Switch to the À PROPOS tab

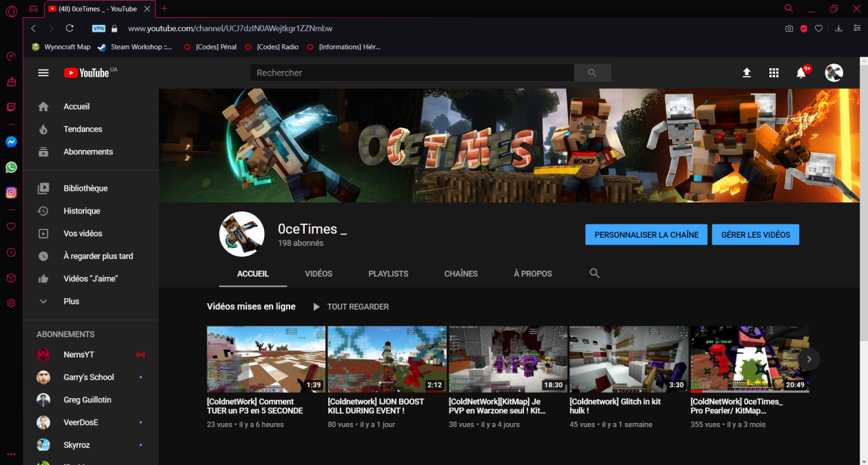pyautogui.click(x=533, y=273)
